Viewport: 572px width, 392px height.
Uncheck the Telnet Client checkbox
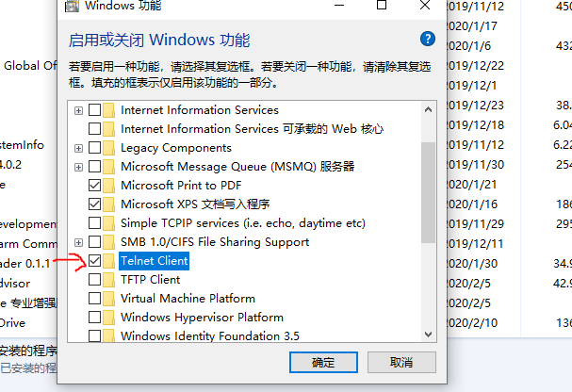point(94,261)
